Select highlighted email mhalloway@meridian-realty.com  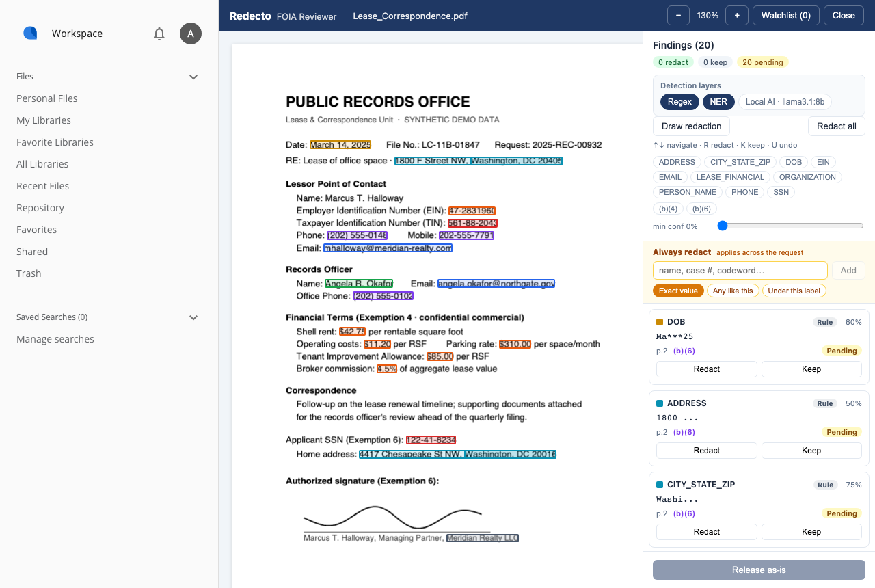click(388, 248)
